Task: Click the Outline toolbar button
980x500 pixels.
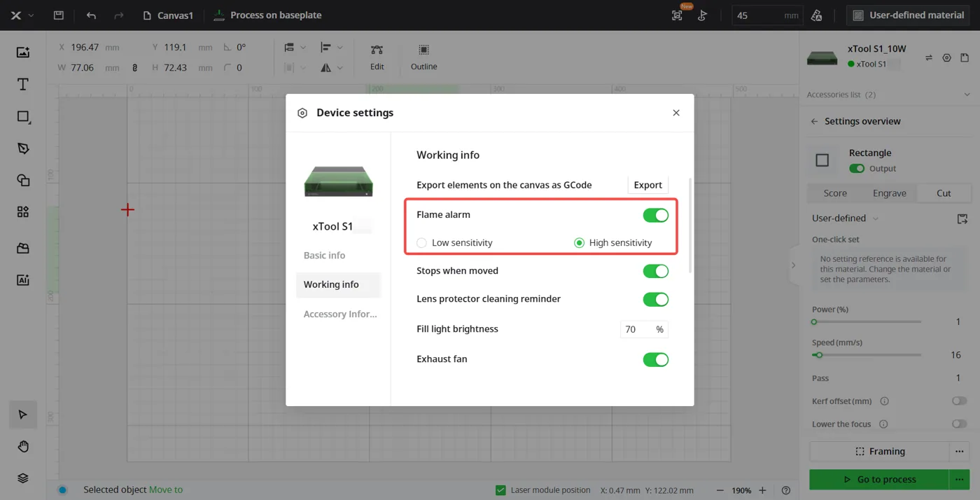Action: [423, 57]
